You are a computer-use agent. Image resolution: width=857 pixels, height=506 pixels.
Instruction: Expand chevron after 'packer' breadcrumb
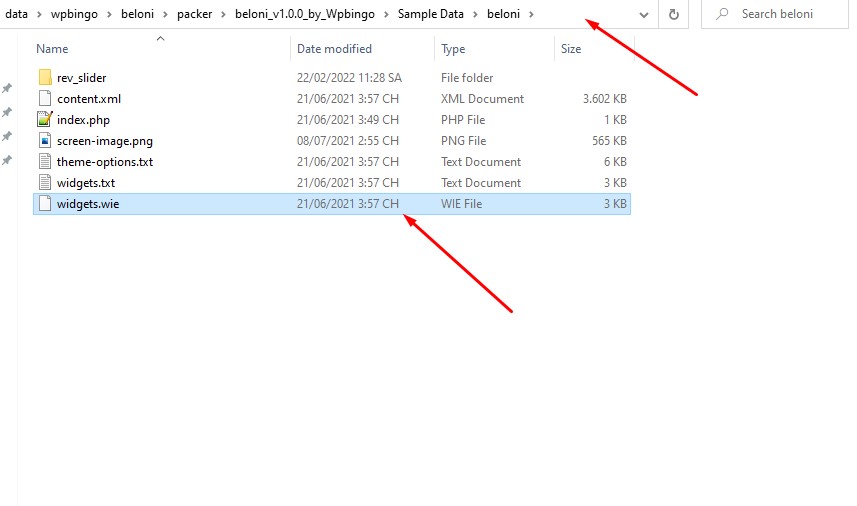click(x=224, y=14)
